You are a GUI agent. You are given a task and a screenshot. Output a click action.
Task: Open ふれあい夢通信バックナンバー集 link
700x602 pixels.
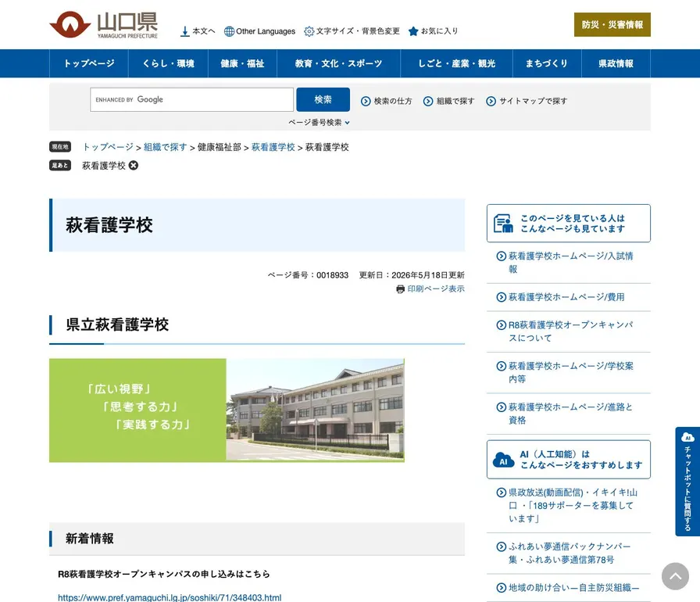click(x=568, y=553)
